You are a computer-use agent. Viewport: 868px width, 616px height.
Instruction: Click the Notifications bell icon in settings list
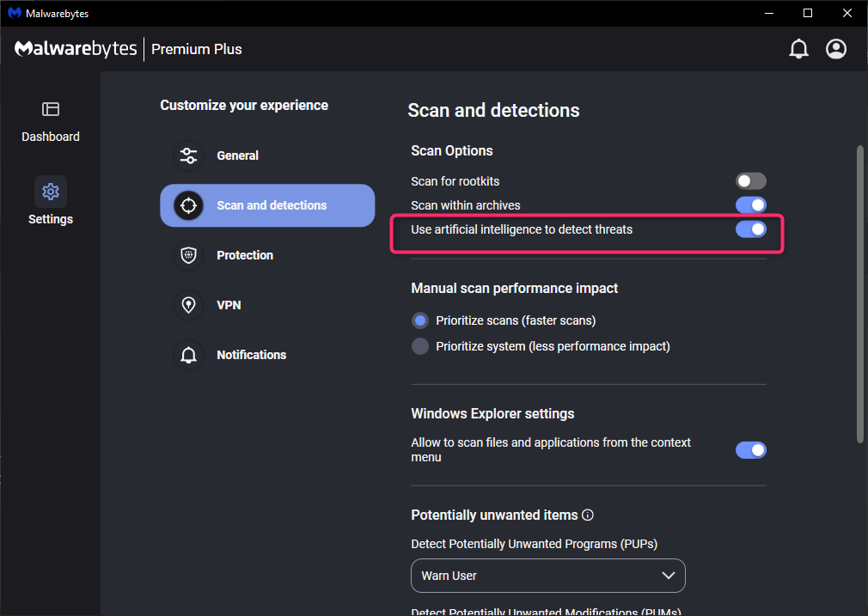click(189, 355)
